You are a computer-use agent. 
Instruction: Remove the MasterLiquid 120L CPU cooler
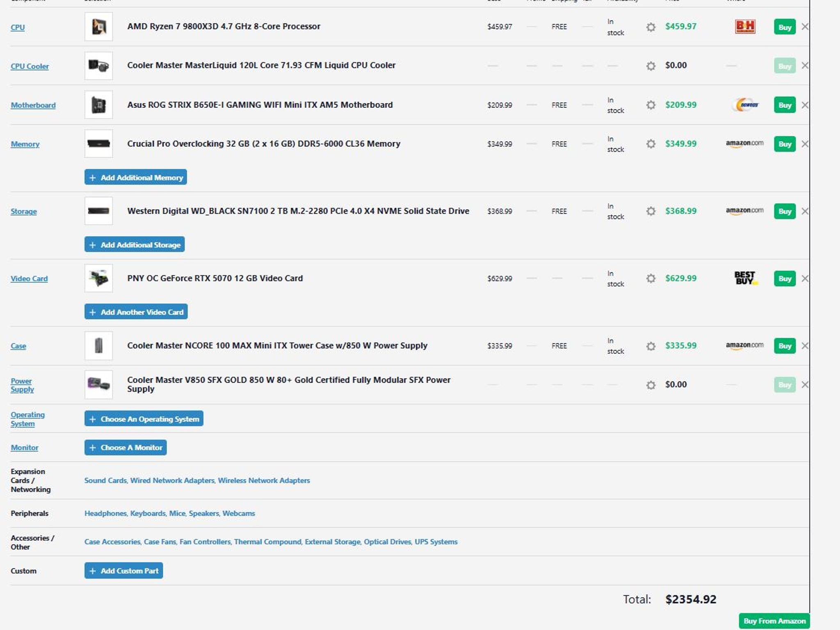tap(805, 66)
